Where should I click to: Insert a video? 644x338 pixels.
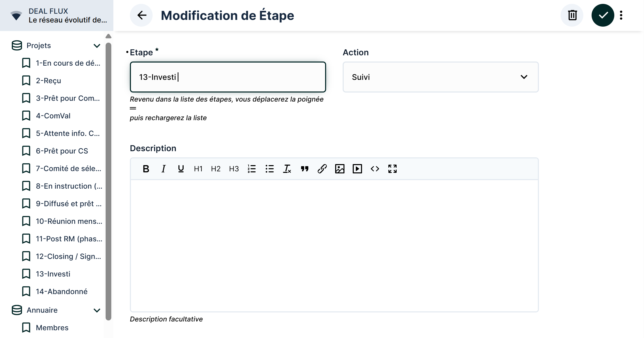[357, 169]
